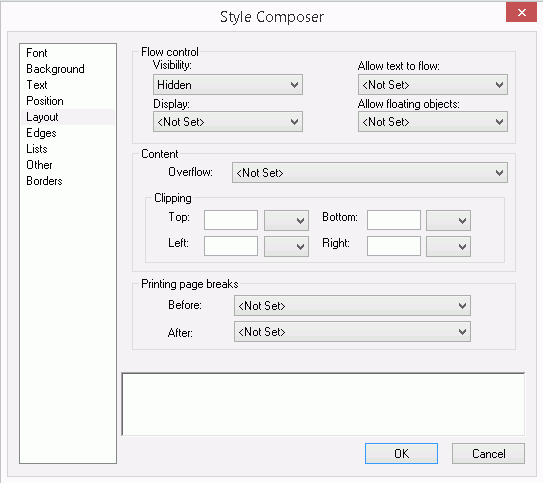Open the Before page break dropdown

point(352,305)
